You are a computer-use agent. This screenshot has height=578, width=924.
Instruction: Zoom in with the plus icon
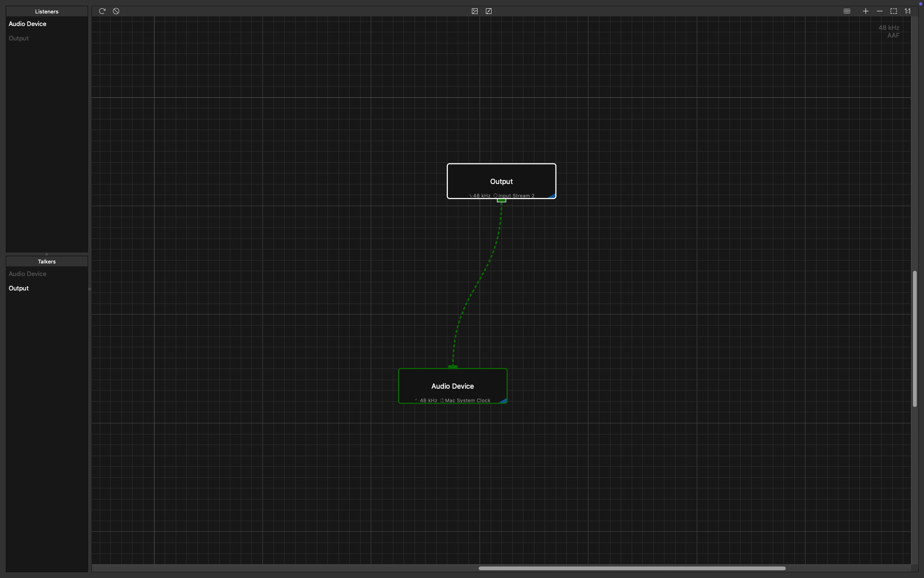(x=866, y=11)
